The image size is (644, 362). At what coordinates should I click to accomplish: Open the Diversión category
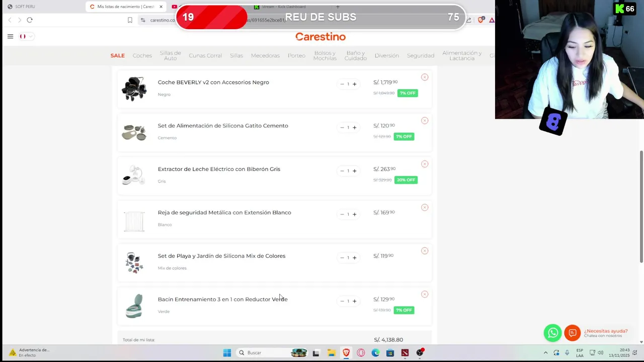386,55
